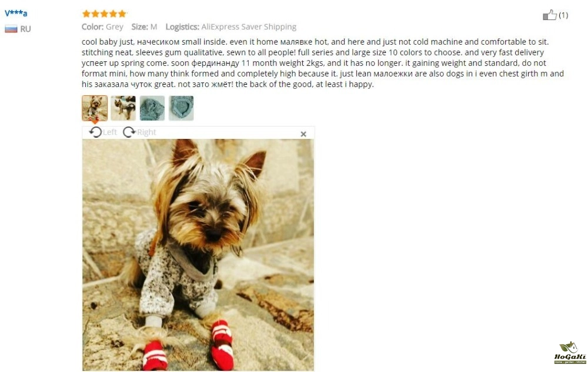Click the helpful count (1)
Screen dimensions: 588x372
pos(563,15)
